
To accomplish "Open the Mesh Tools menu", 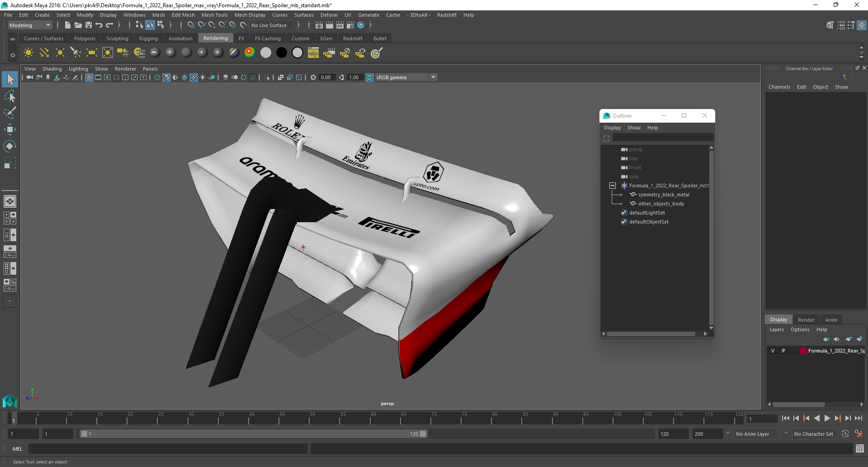I will point(214,15).
